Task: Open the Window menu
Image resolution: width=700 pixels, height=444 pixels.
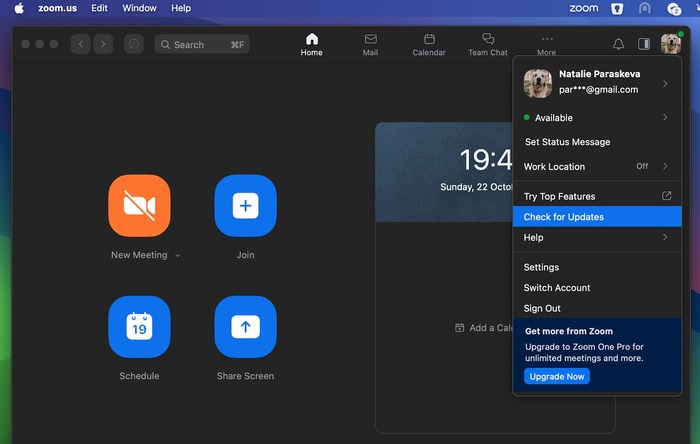Action: pos(139,8)
